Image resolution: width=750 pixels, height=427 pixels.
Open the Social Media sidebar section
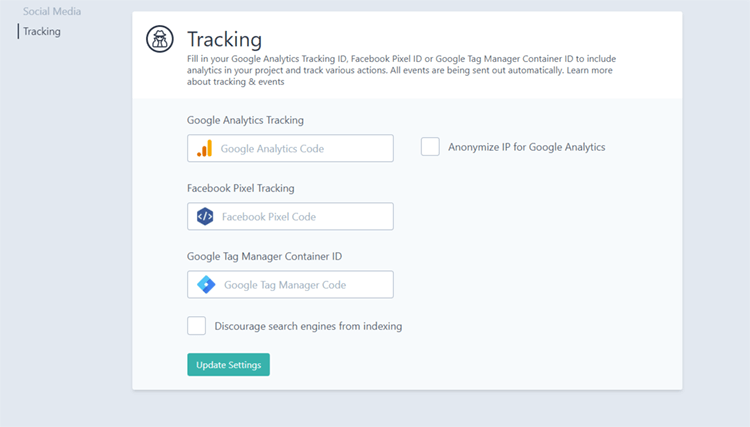(x=52, y=11)
